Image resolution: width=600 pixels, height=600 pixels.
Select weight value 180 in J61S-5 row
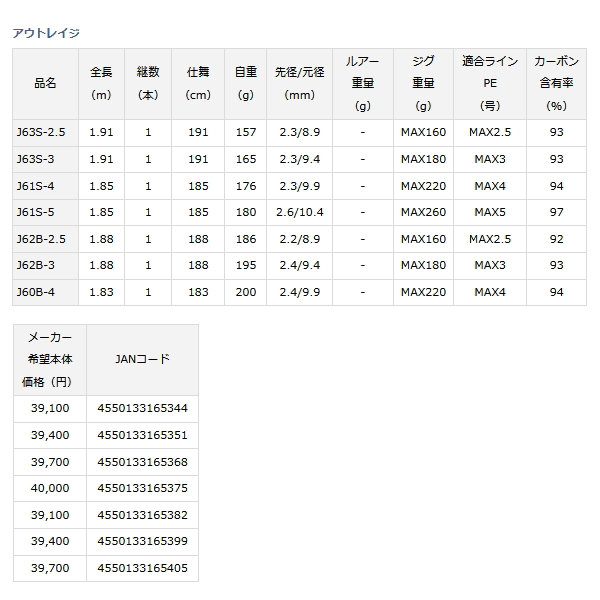pos(246,212)
